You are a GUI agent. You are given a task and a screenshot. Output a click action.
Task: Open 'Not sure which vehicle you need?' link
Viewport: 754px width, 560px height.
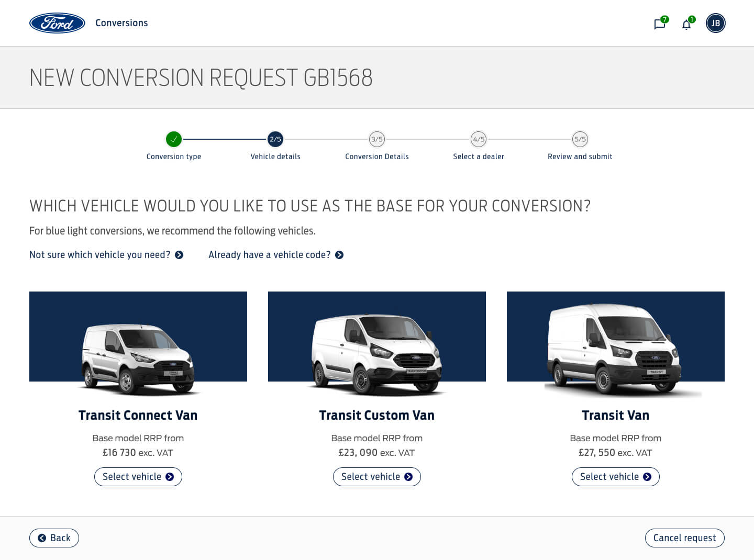[x=106, y=255]
